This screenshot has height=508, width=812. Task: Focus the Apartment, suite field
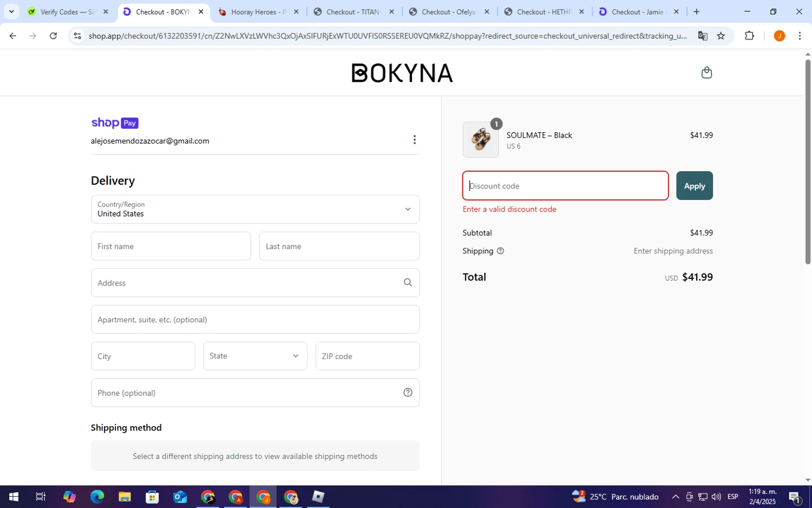(255, 320)
